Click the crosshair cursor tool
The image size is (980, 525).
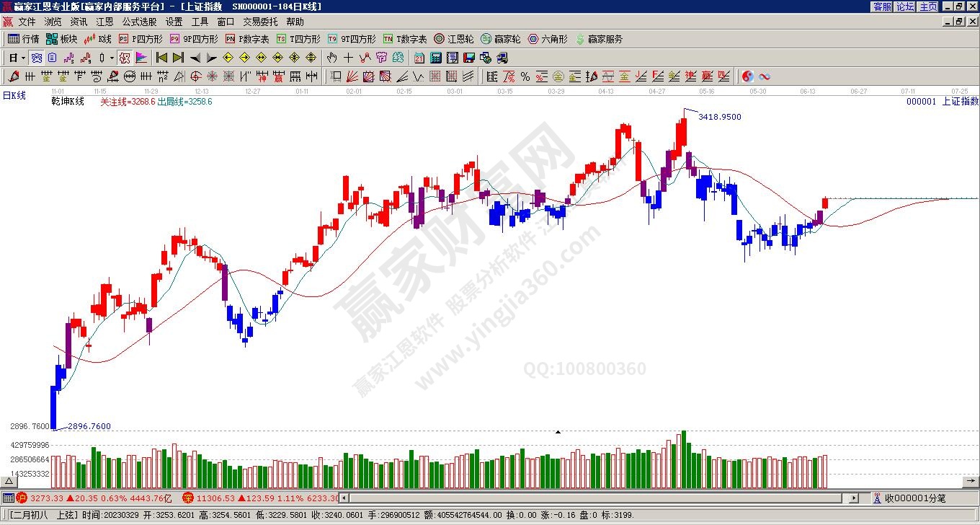click(349, 58)
